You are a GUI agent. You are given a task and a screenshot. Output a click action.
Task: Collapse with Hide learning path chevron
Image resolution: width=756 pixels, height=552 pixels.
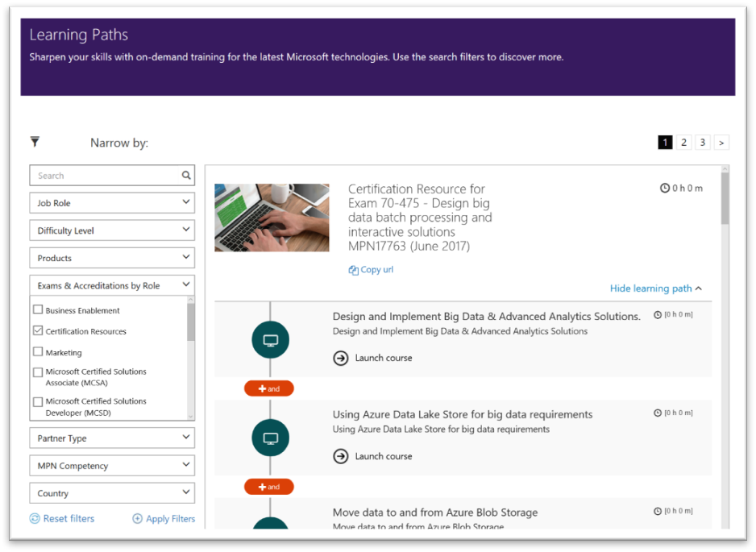point(699,288)
